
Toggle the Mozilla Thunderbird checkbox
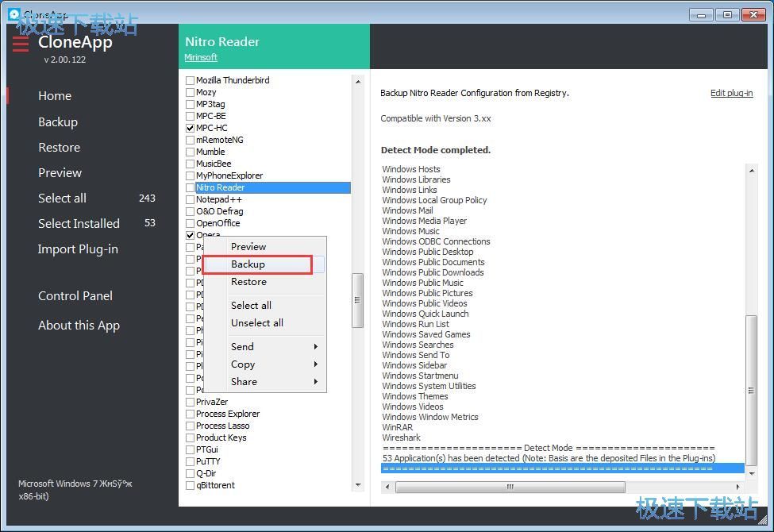coord(190,80)
